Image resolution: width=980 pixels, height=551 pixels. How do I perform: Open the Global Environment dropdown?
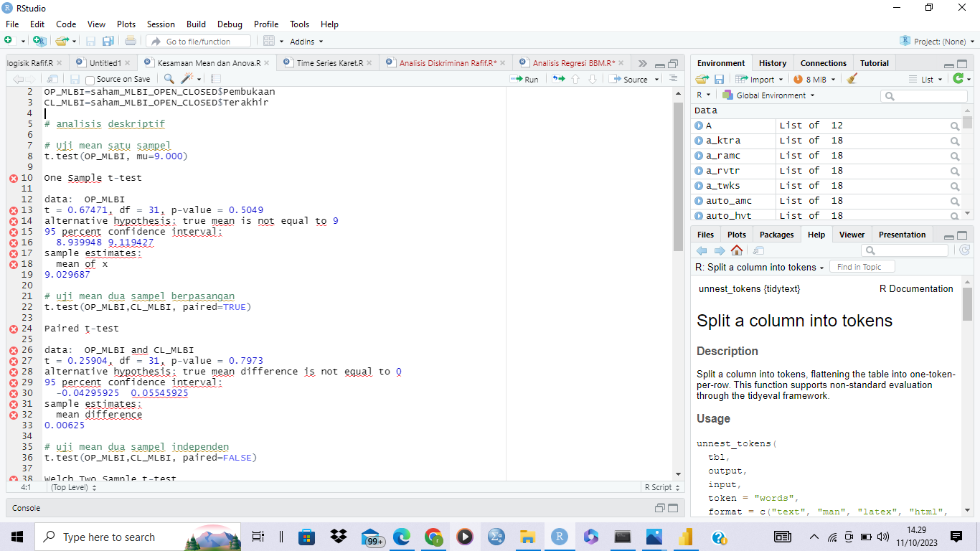pos(768,95)
